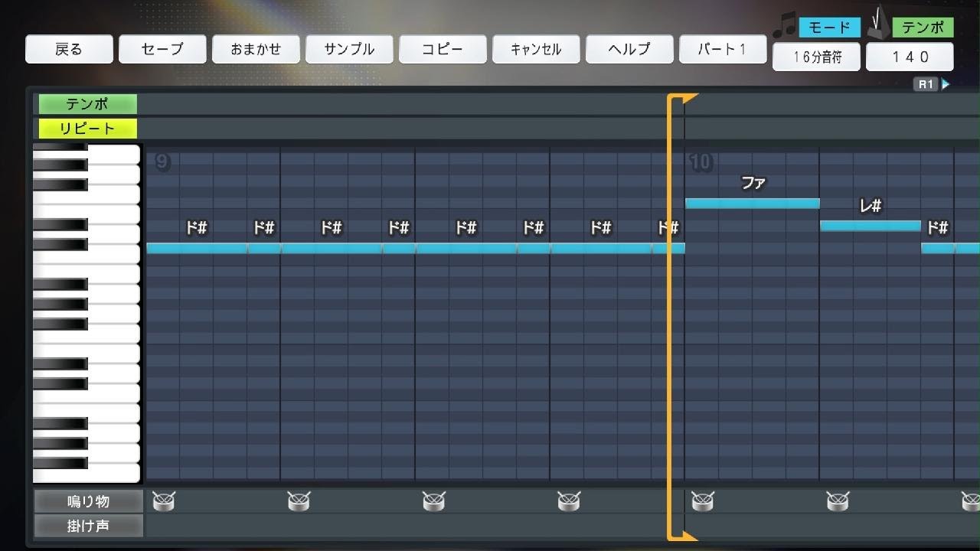Select the ファ note bar in measure 10
Screen dimensions: 980x551
pos(752,204)
